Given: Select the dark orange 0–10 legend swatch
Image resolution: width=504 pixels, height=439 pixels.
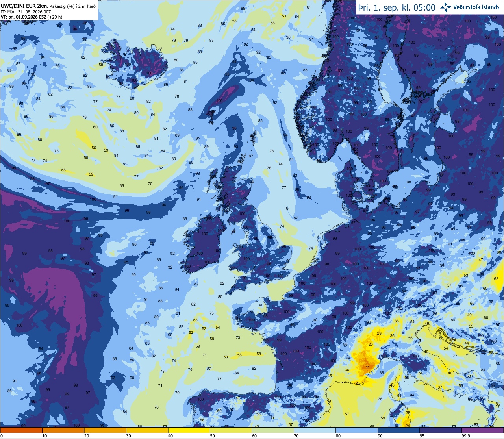Looking at the screenshot, I should 21,430.
